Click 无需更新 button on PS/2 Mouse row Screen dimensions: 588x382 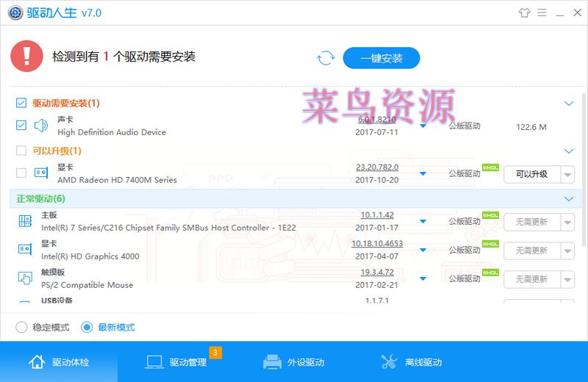532,280
